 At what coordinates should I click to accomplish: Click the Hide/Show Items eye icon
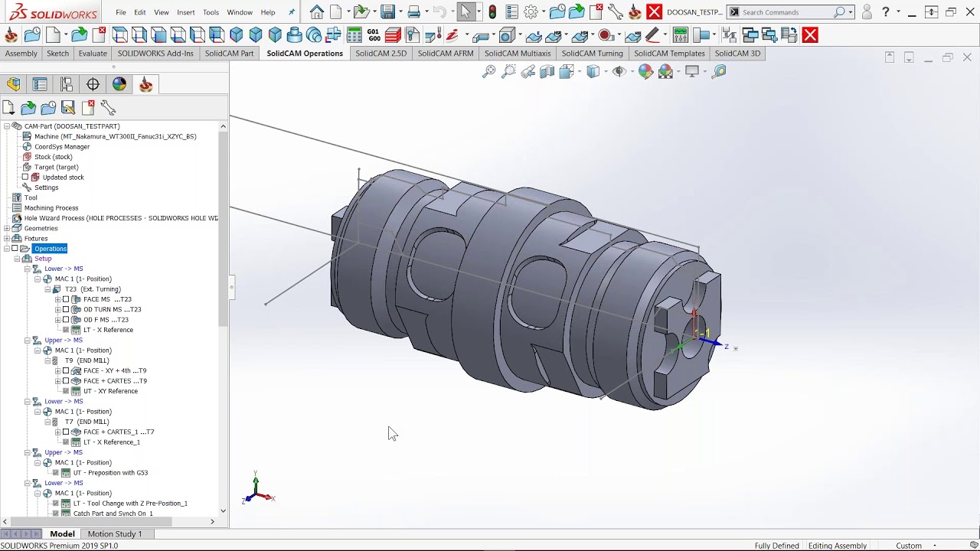click(x=619, y=71)
